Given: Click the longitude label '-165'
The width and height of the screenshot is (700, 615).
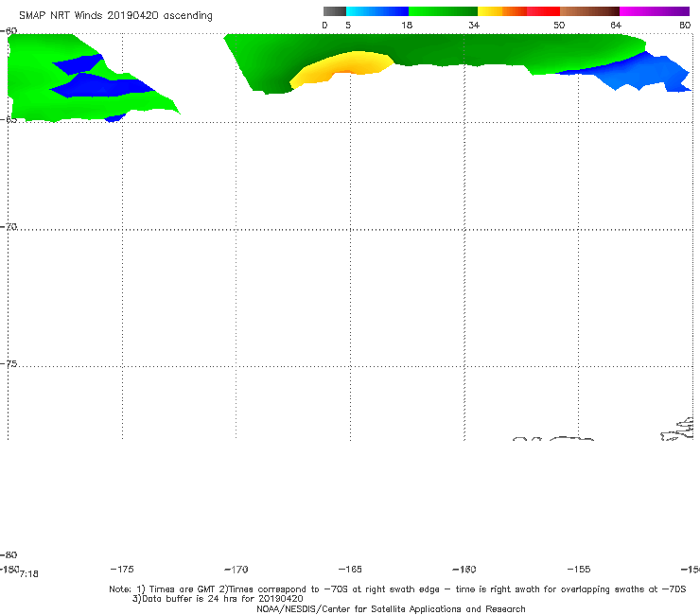Looking at the screenshot, I should (x=350, y=569).
